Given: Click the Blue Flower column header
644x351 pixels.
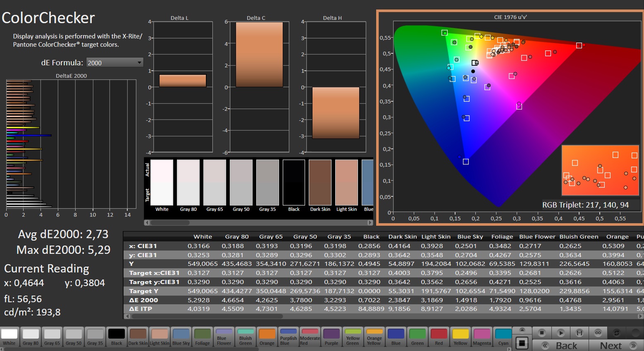Looking at the screenshot, I should click(x=537, y=236).
